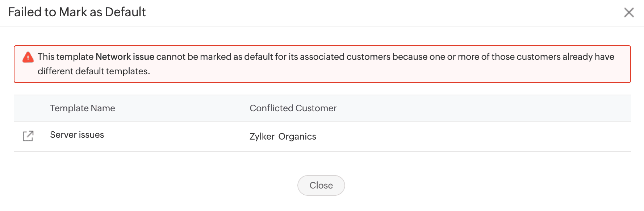Select the Server issues template name

[77, 135]
